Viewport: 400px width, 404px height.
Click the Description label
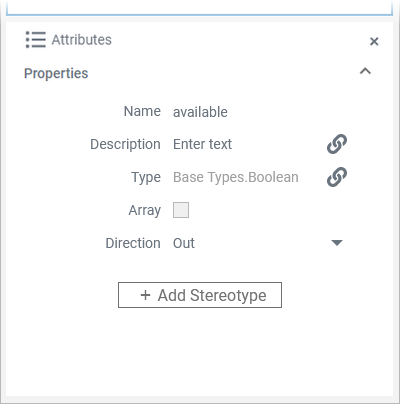pos(125,144)
